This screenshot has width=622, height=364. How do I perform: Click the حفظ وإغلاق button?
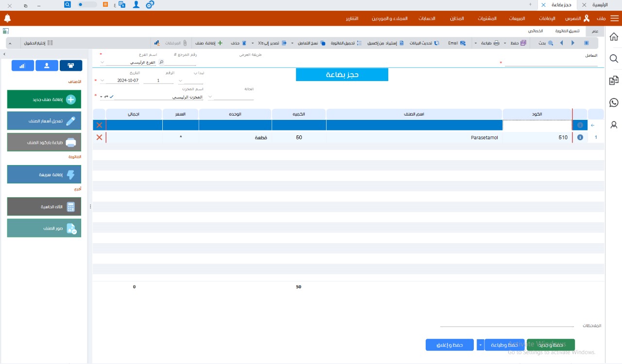(x=449, y=345)
